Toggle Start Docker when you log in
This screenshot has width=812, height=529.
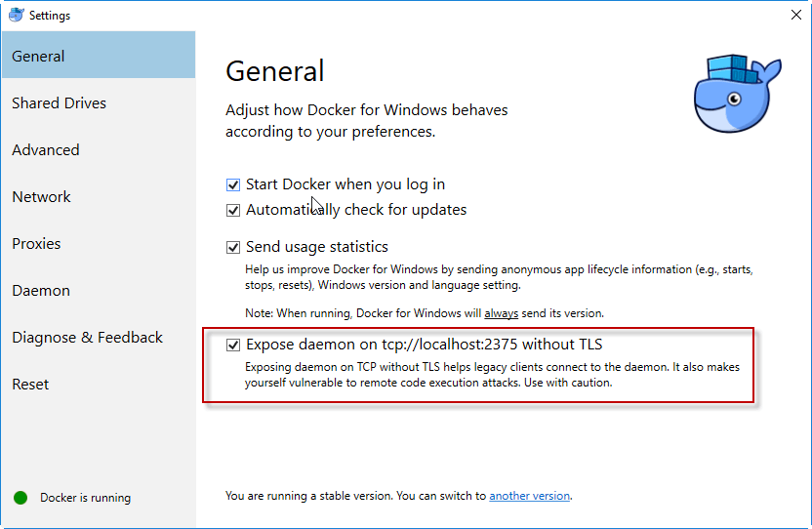pos(233,184)
